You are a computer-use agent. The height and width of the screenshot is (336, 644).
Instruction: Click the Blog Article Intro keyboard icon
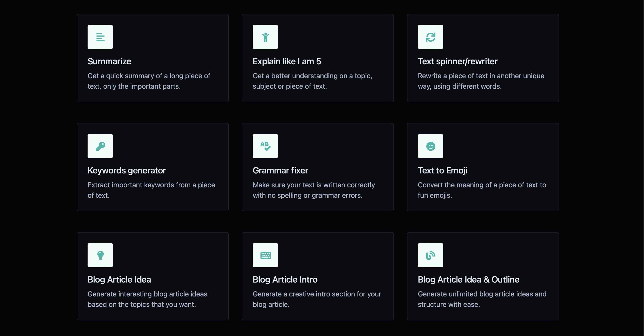click(x=265, y=255)
